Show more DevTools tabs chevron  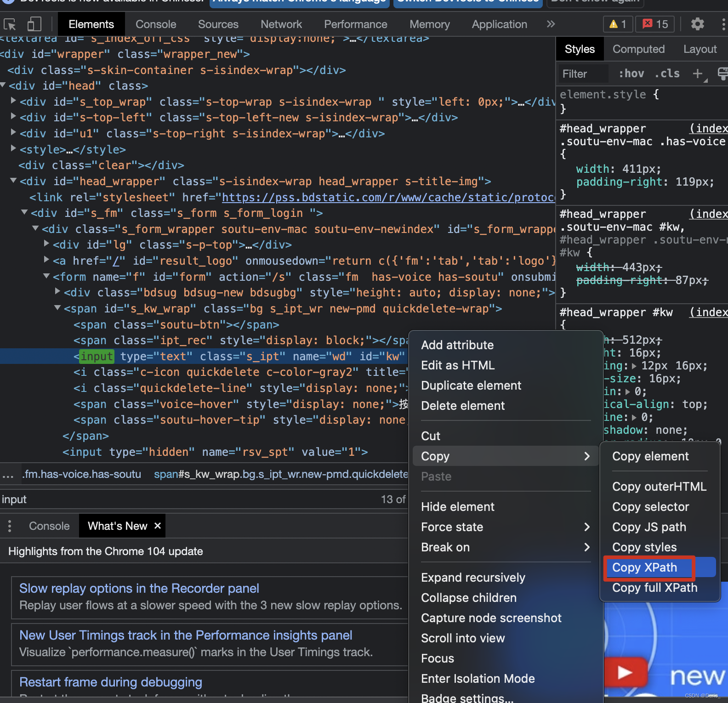pyautogui.click(x=551, y=24)
